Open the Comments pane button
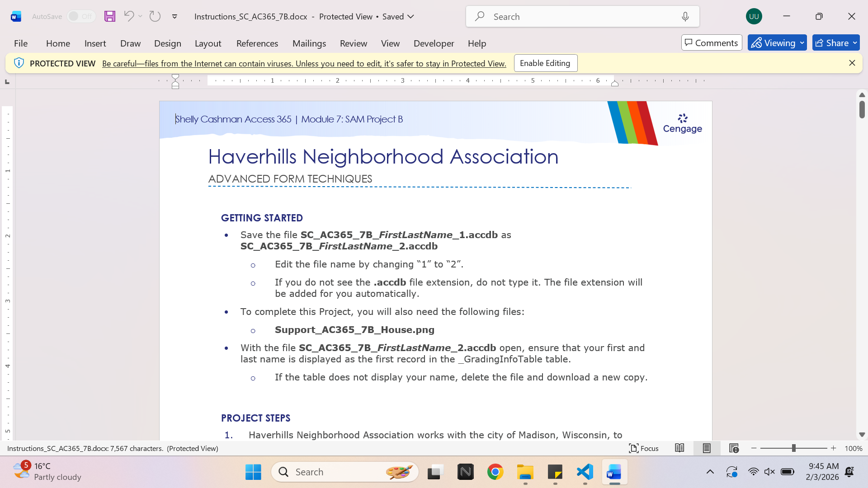 click(712, 43)
